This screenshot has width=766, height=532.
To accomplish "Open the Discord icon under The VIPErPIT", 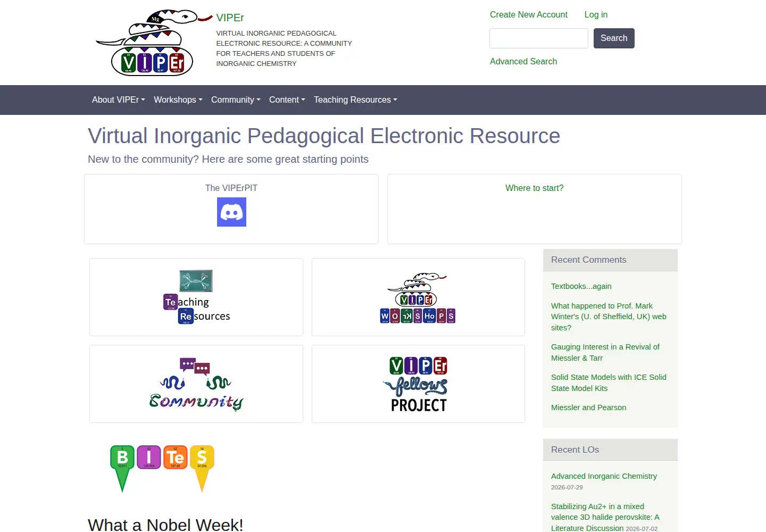I will pos(231,212).
